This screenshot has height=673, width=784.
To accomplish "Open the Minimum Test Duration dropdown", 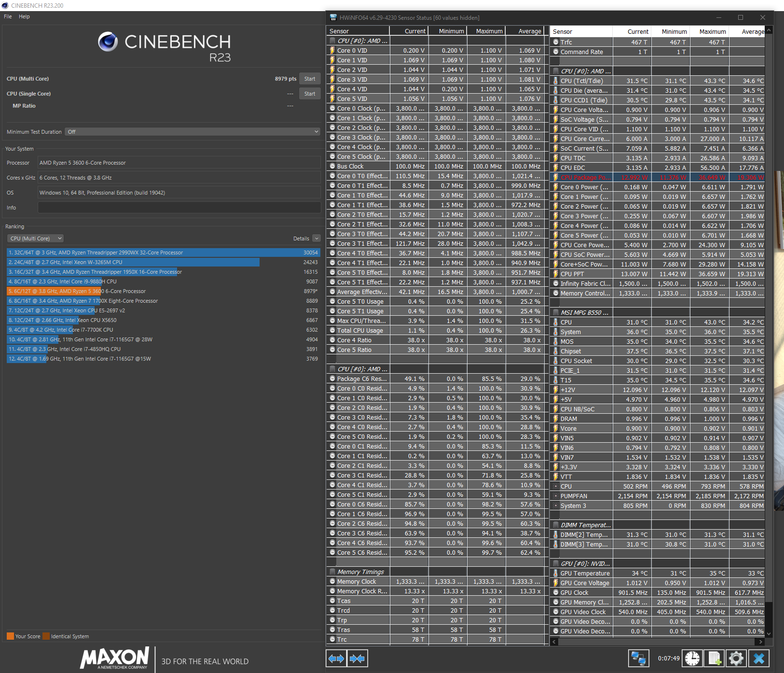I will coord(192,131).
